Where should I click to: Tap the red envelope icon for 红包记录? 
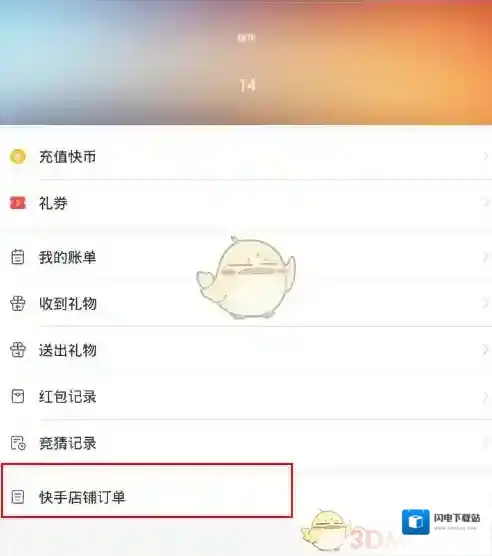(x=18, y=396)
